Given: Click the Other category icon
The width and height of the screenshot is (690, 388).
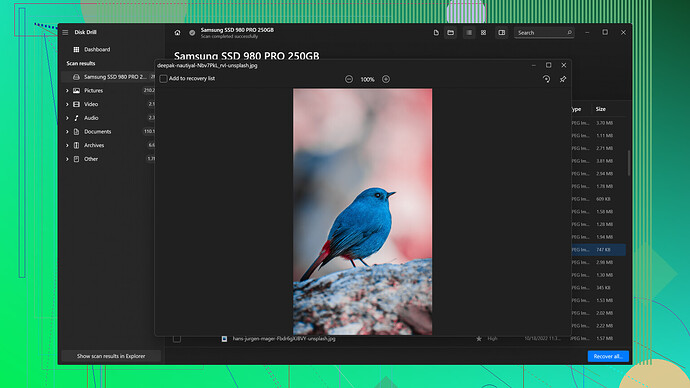Looking at the screenshot, I should pyautogui.click(x=77, y=159).
